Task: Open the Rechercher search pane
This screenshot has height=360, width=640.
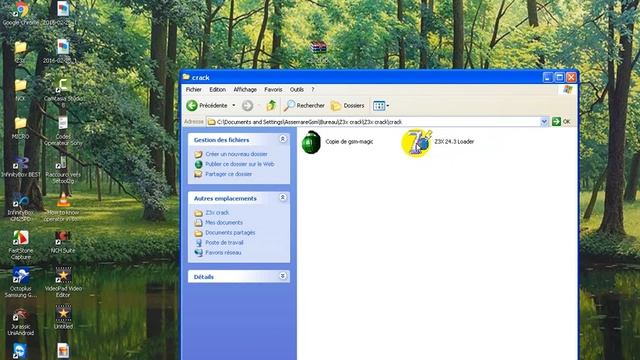Action: 304,105
